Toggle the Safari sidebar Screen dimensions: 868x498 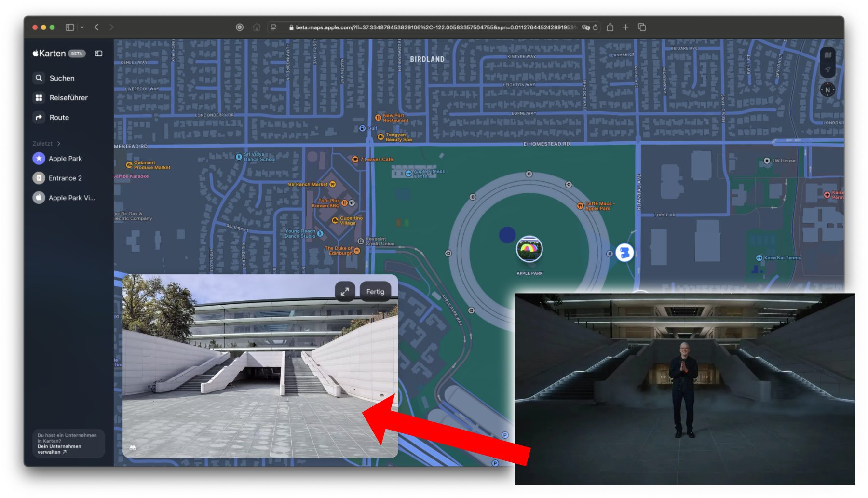pyautogui.click(x=70, y=27)
